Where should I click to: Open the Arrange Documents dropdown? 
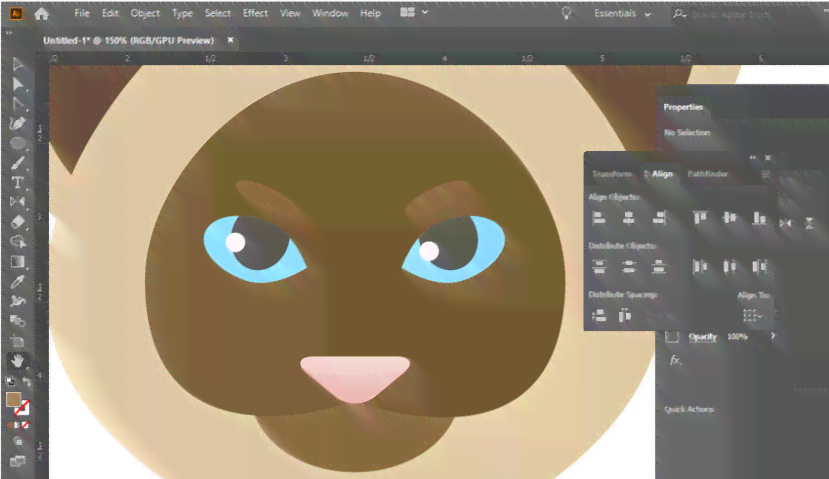pos(413,13)
